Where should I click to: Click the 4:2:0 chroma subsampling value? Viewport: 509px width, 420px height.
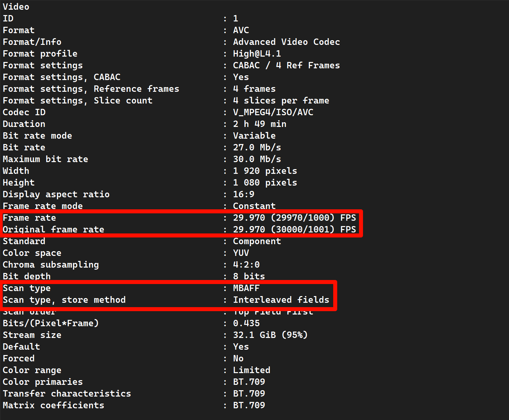246,265
